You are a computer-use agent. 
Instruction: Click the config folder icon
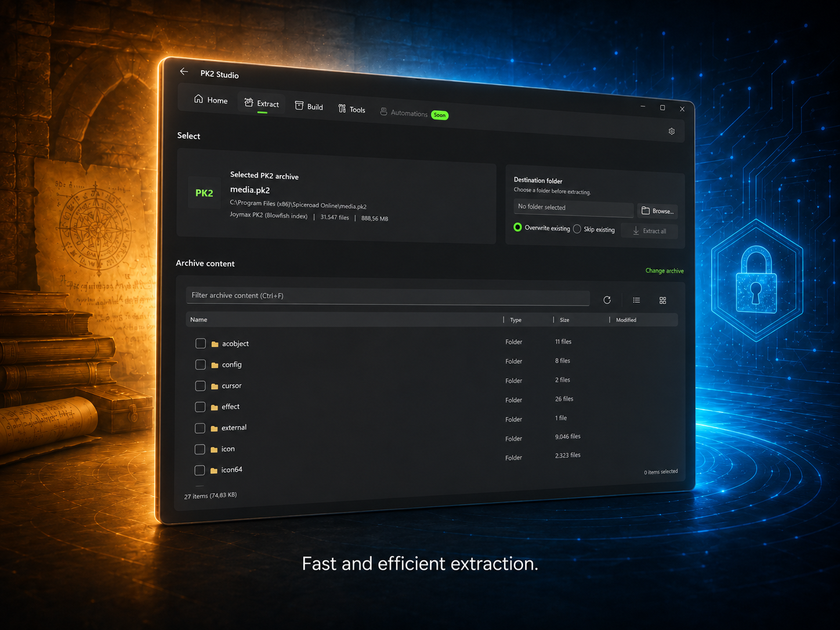215,365
